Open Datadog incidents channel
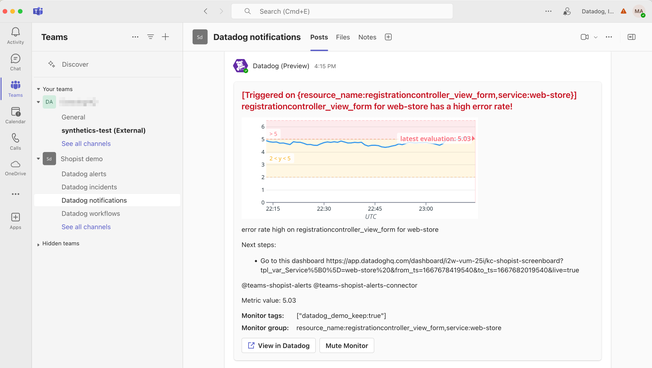Viewport: 652px width, 368px height. tap(89, 187)
